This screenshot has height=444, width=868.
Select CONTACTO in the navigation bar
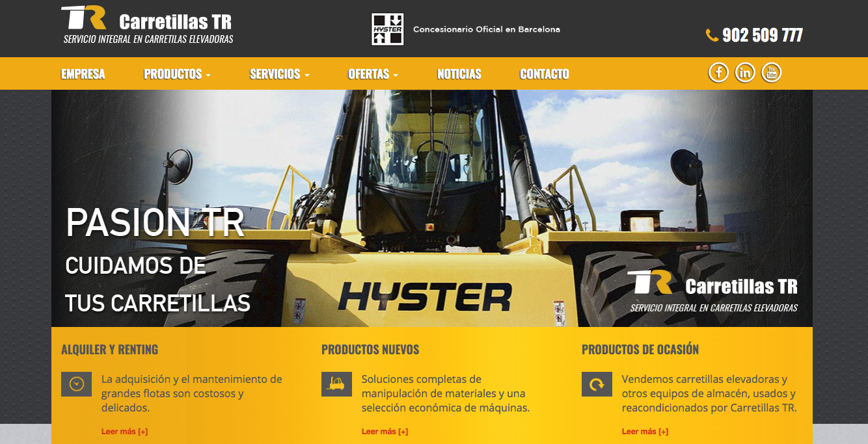pyautogui.click(x=544, y=74)
